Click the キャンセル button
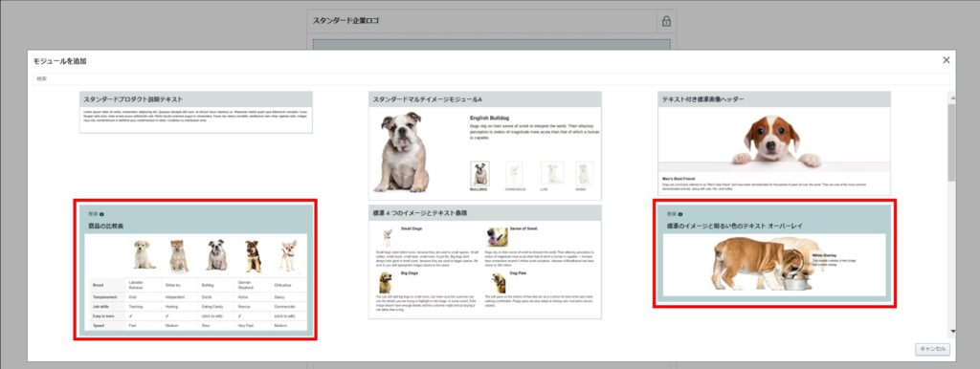Image resolution: width=980 pixels, height=369 pixels. coord(932,350)
